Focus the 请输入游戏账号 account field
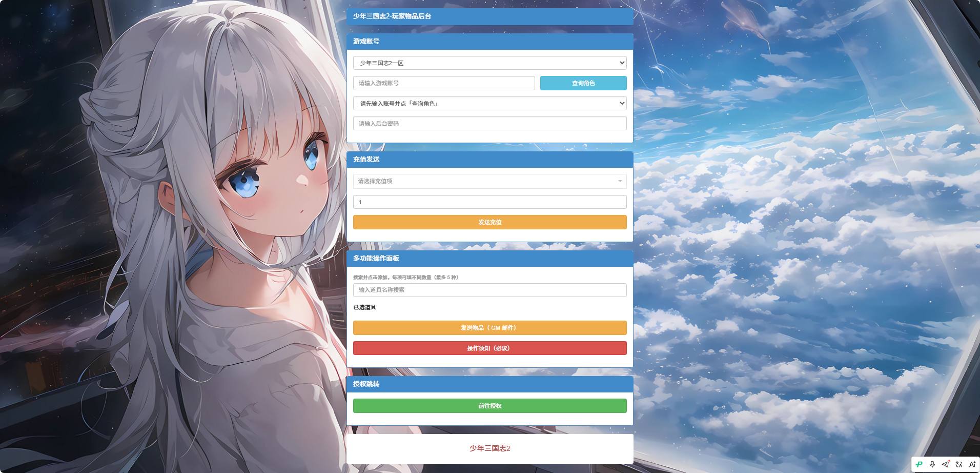Image resolution: width=980 pixels, height=473 pixels. point(444,83)
